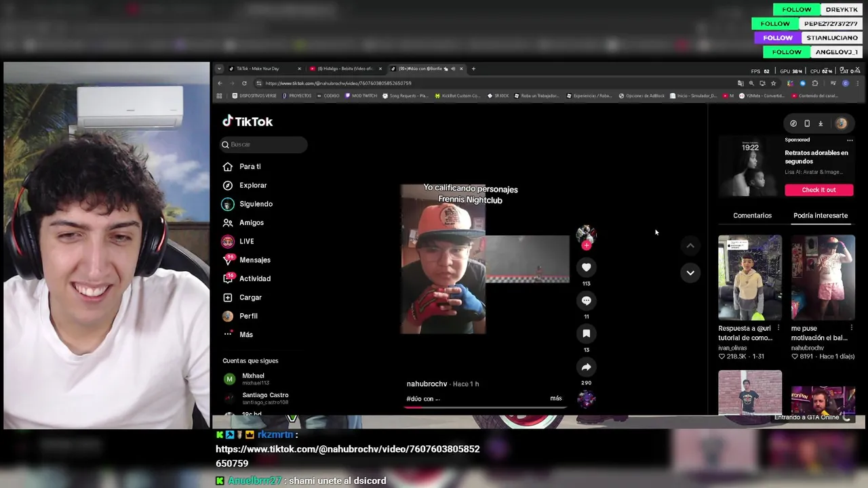Viewport: 868px width, 488px height.
Task: Share the video with arrow icon
Action: (587, 367)
